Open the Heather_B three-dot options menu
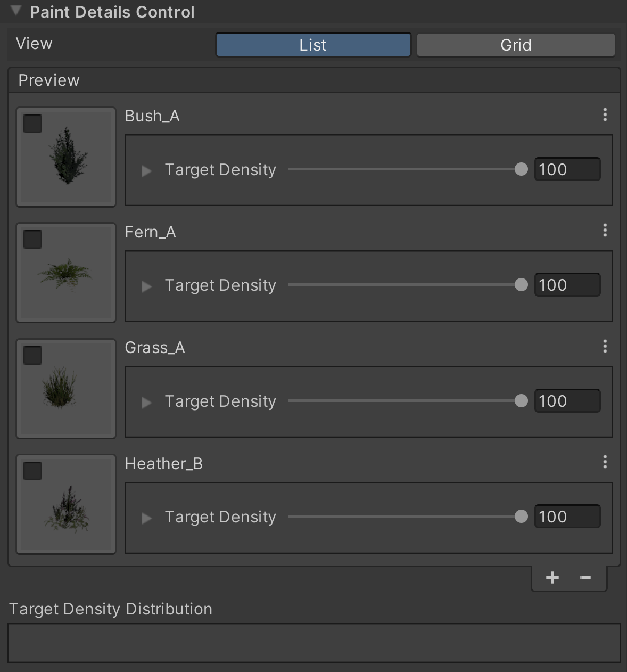 (x=605, y=462)
